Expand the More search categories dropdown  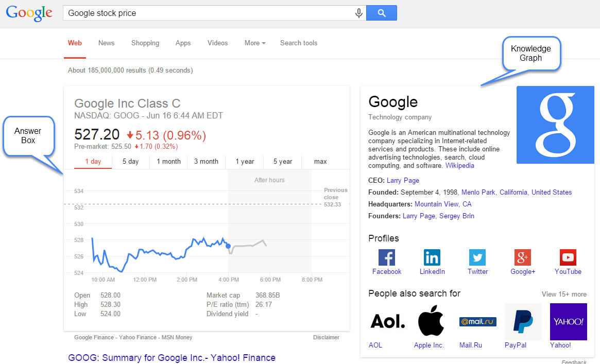tap(255, 43)
